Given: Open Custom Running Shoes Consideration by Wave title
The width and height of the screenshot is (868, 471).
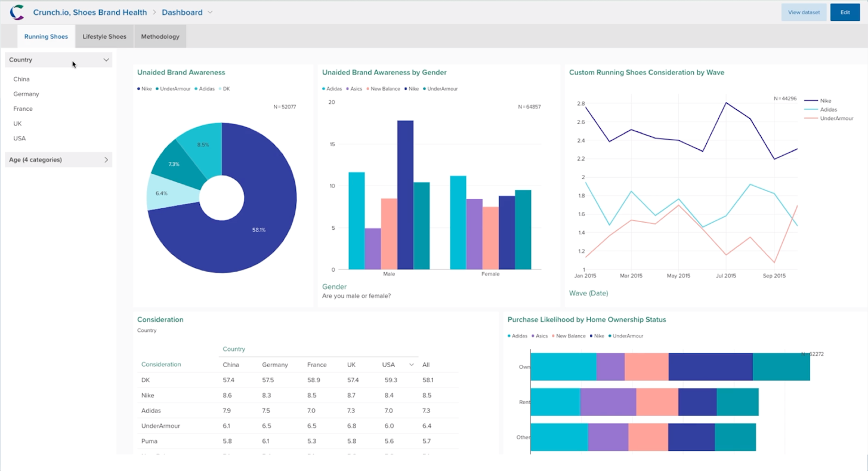Looking at the screenshot, I should pyautogui.click(x=647, y=72).
